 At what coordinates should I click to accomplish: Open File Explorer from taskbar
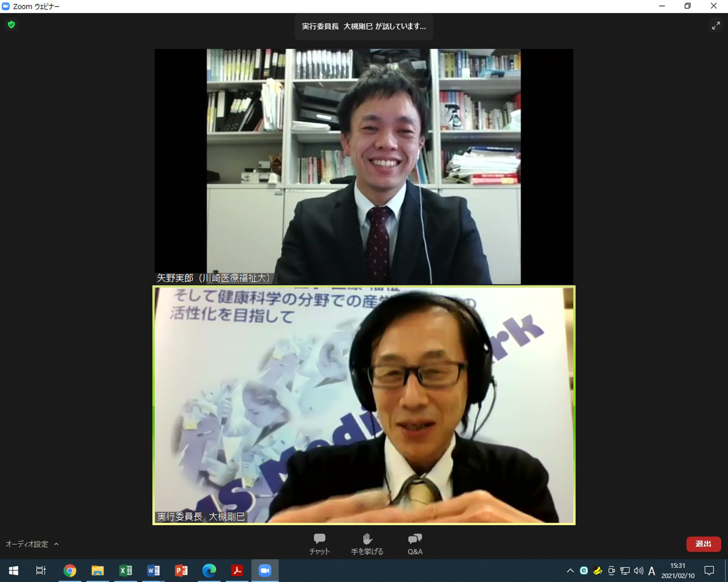(98, 570)
